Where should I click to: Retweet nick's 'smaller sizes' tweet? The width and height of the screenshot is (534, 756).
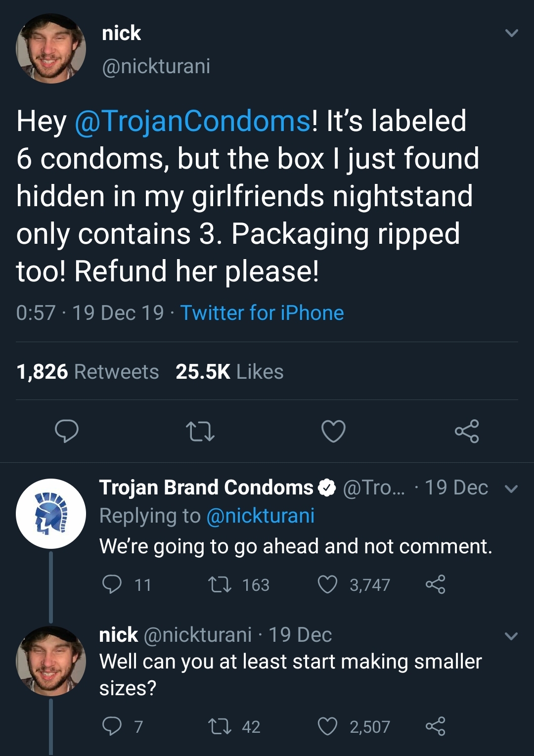(x=220, y=726)
